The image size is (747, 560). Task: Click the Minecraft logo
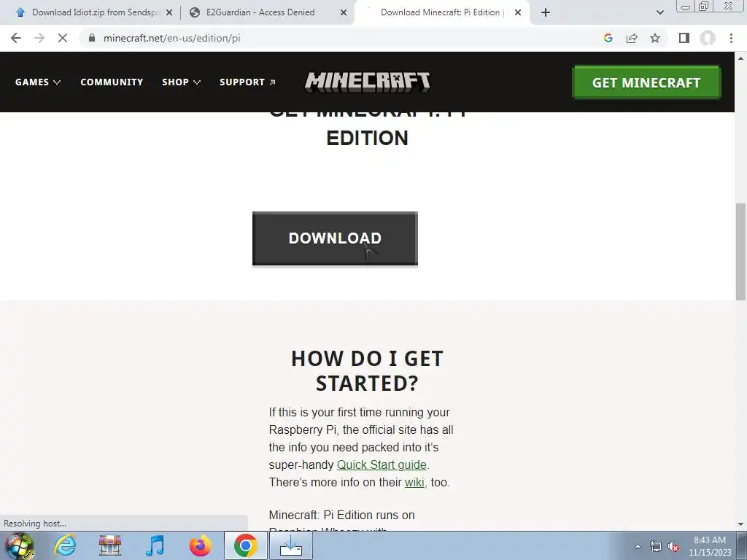368,82
